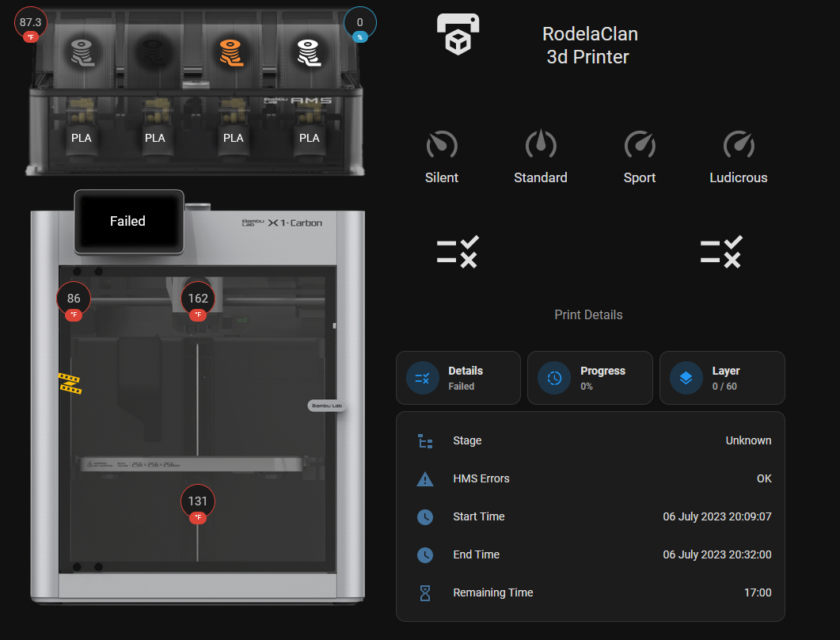Image resolution: width=840 pixels, height=640 pixels.
Task: Select the Silent print speed icon
Action: 442,144
